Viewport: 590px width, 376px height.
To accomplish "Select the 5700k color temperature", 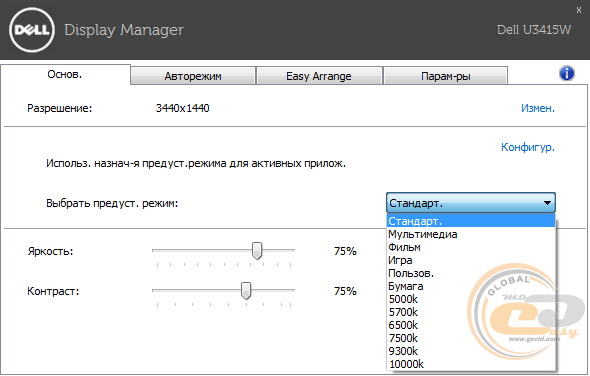I will coord(471,312).
